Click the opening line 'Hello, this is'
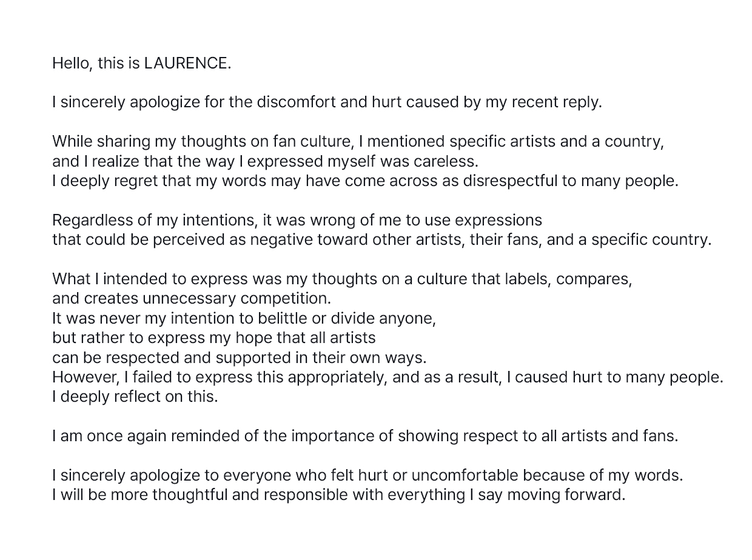The width and height of the screenshot is (752, 560). pyautogui.click(x=96, y=63)
